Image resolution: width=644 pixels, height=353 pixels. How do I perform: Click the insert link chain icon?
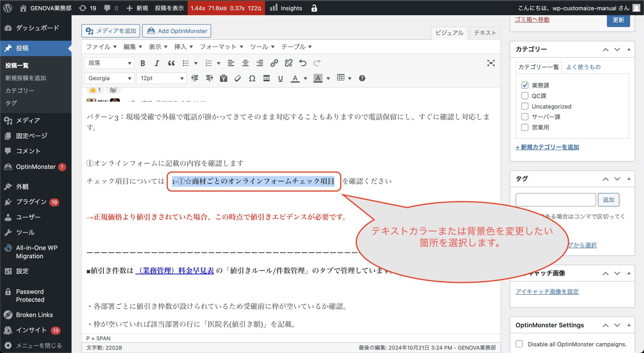coord(274,63)
